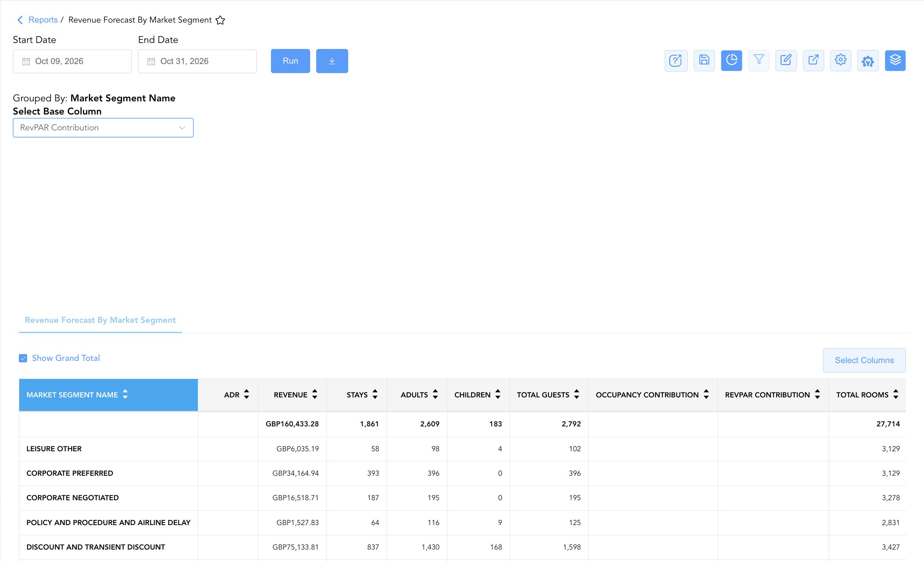Image resolution: width=924 pixels, height=562 pixels.
Task: Click the GBP75,133.81 revenue cell
Action: point(295,547)
